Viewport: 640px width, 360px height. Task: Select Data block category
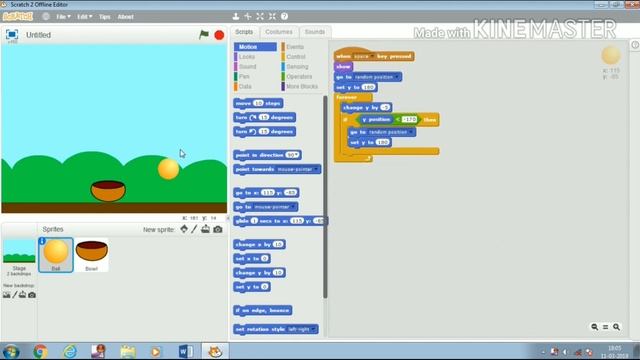point(245,87)
